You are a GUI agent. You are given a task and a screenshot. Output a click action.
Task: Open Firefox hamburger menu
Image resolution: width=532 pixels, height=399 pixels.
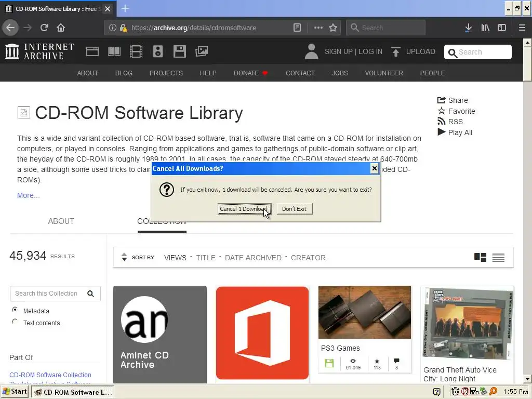pyautogui.click(x=522, y=28)
